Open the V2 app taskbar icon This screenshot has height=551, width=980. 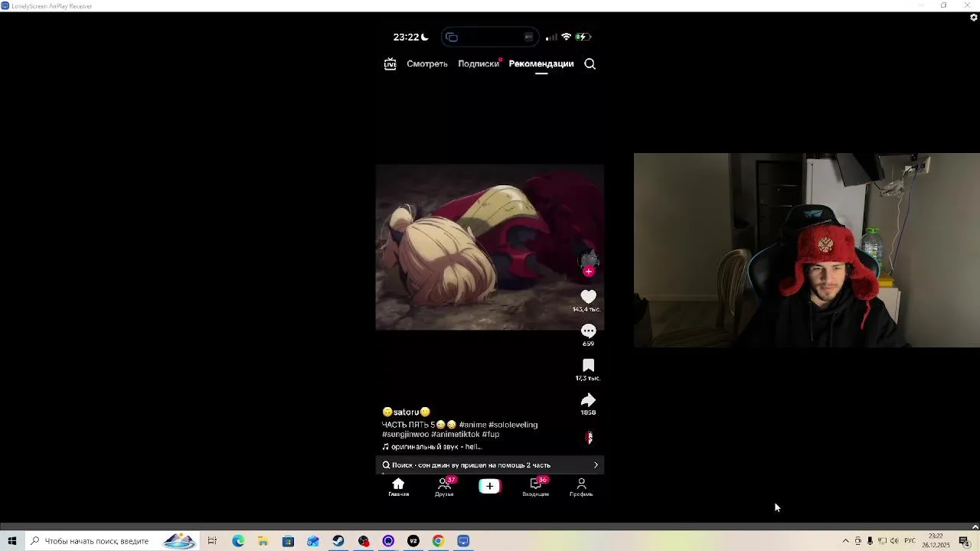pos(413,541)
